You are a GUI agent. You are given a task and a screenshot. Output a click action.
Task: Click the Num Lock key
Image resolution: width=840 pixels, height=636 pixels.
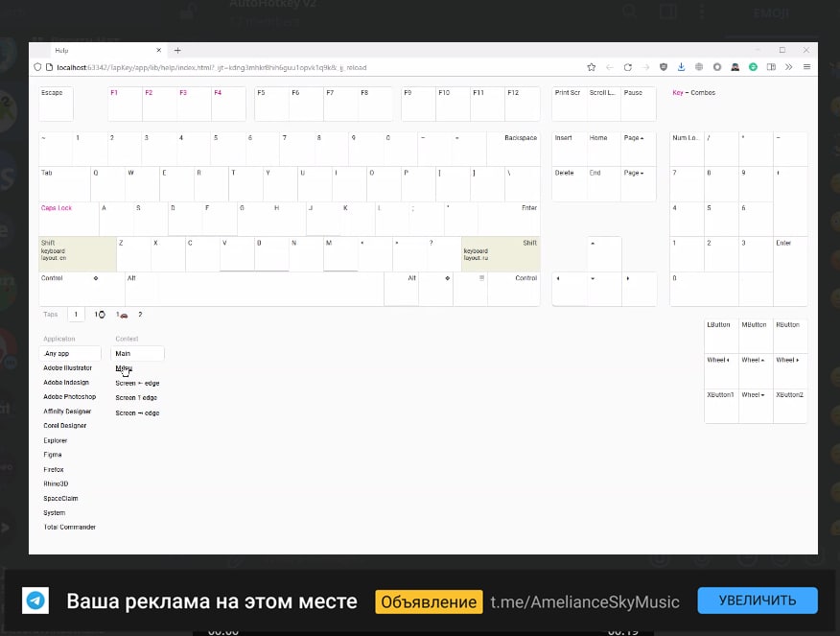[x=687, y=149]
